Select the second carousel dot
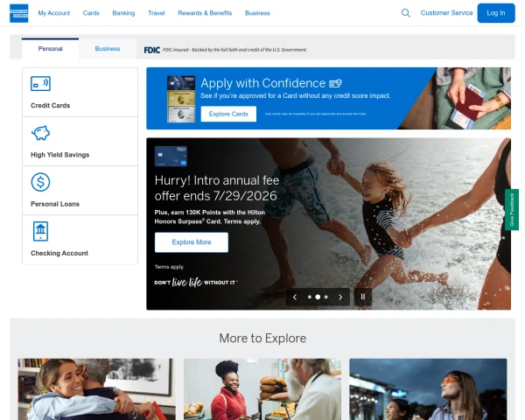525x420 pixels. coord(318,297)
